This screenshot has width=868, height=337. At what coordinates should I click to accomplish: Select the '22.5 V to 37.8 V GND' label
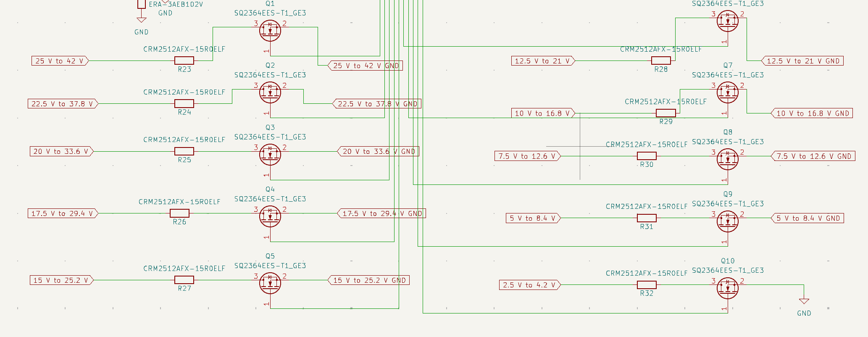click(x=377, y=104)
